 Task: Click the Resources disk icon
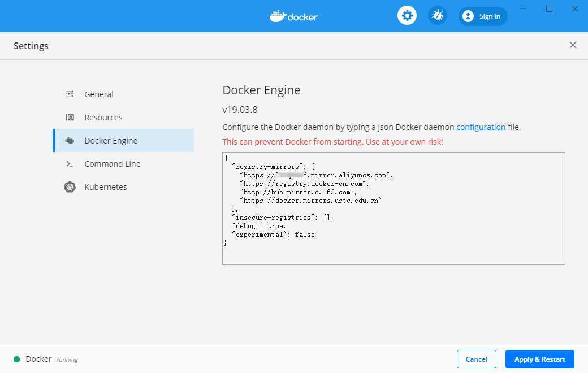[x=70, y=118]
